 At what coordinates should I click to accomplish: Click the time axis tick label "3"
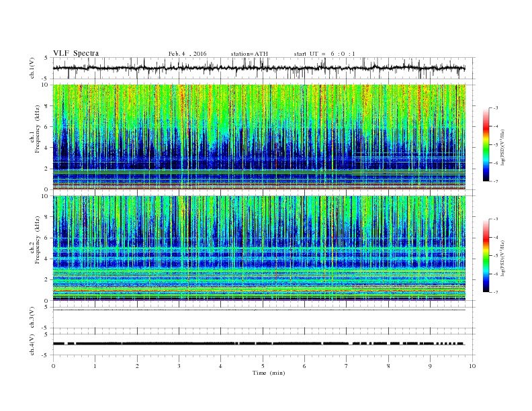(179, 366)
